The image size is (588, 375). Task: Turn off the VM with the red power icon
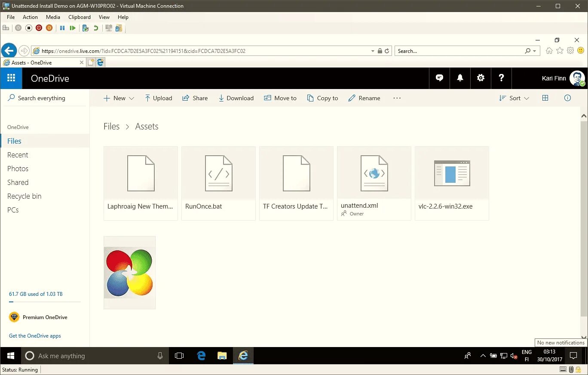tap(39, 28)
